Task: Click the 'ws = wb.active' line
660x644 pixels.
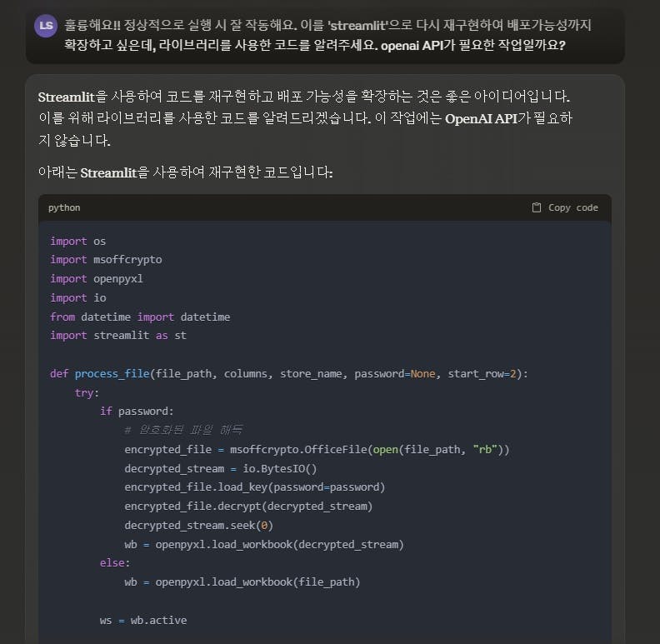Action: pyautogui.click(x=143, y=620)
